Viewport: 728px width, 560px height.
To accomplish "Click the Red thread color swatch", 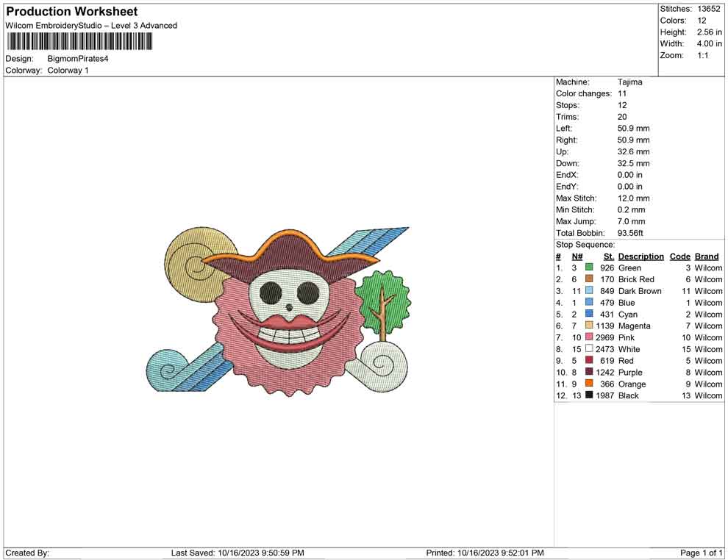I will click(x=589, y=360).
